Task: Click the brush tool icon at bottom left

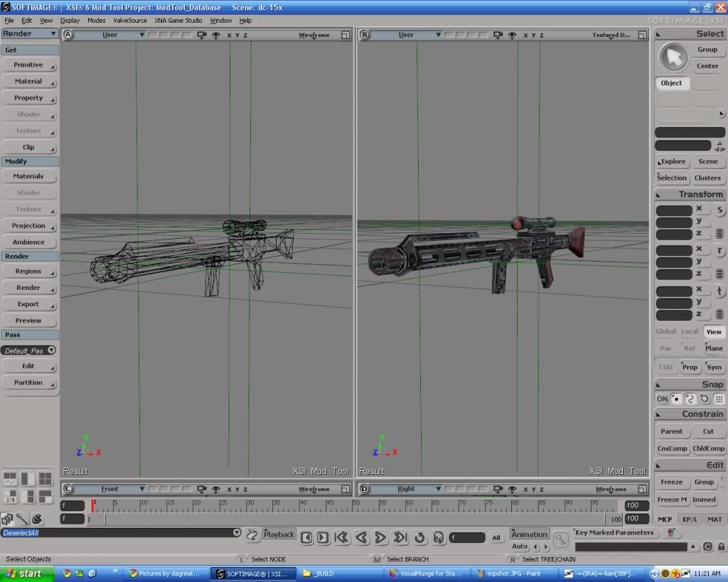Action: (22, 519)
